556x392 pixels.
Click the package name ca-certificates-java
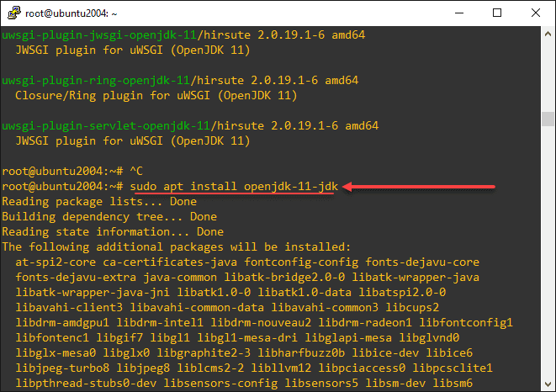pos(170,262)
